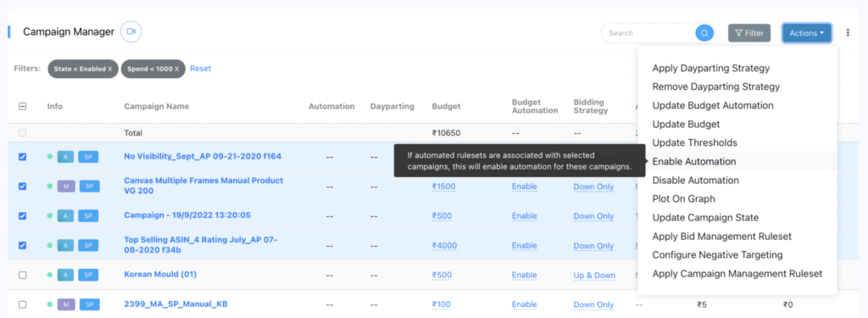
Task: Open Down Only bidding strategy for ₹4000 campaign
Action: (593, 246)
